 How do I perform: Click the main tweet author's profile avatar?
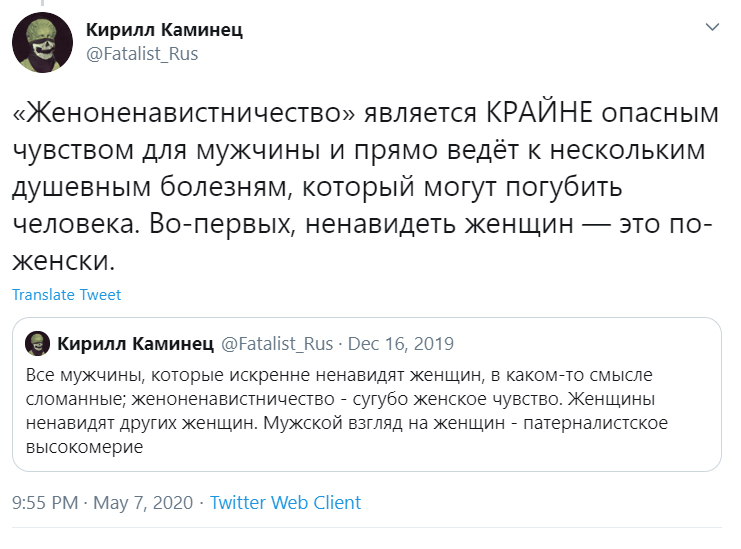point(40,41)
